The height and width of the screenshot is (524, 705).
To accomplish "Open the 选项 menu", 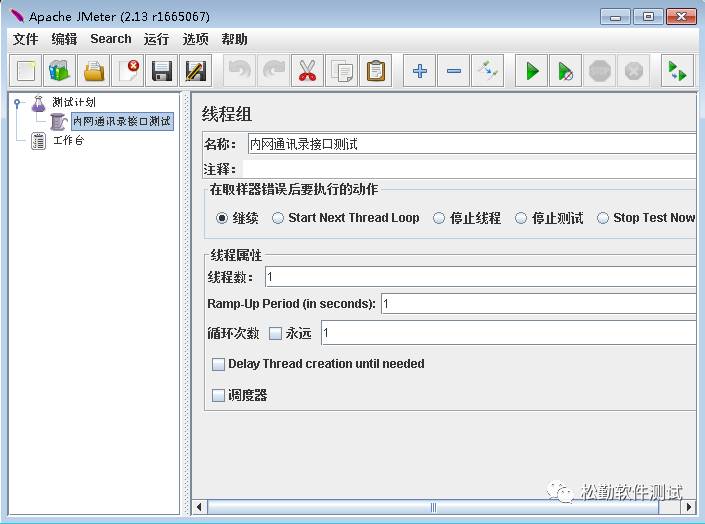I will coord(195,39).
